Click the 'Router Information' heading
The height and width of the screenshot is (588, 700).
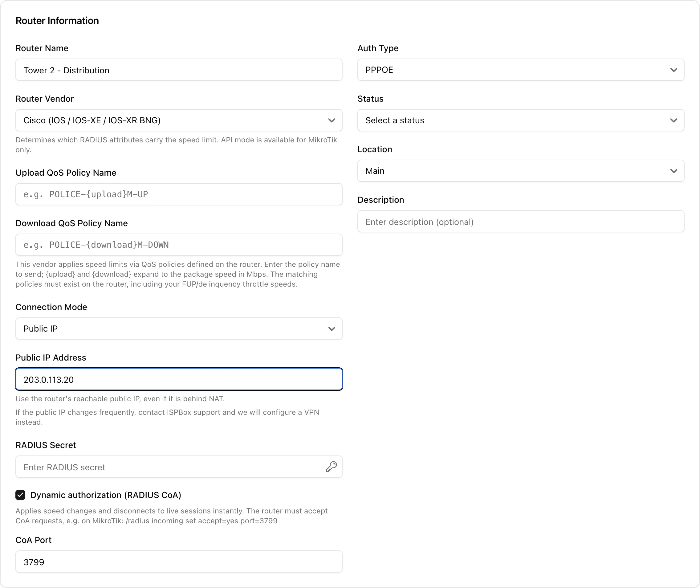(x=57, y=21)
